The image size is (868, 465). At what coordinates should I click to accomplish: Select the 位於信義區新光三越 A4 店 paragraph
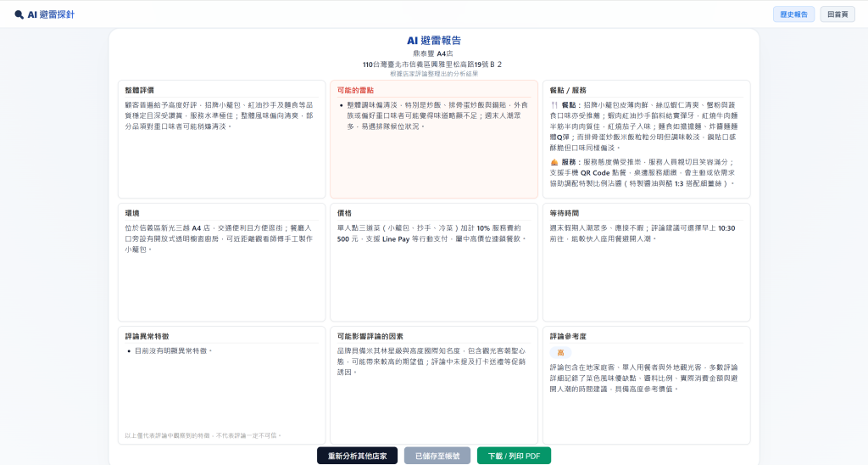[219, 238]
